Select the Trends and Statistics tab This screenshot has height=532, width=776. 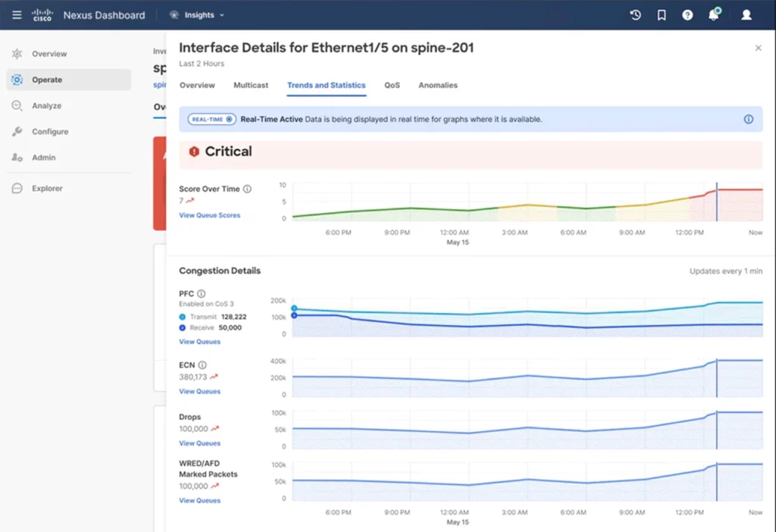(326, 85)
